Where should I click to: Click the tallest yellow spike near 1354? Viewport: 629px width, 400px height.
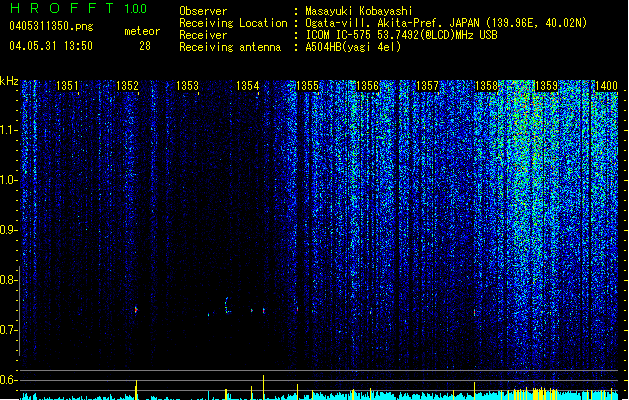264,387
